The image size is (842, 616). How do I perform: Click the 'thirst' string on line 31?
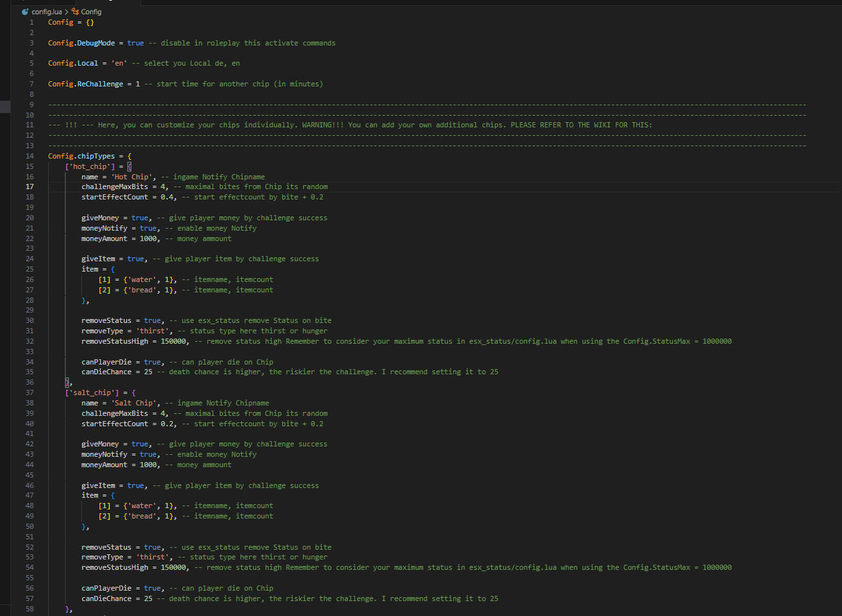click(152, 331)
